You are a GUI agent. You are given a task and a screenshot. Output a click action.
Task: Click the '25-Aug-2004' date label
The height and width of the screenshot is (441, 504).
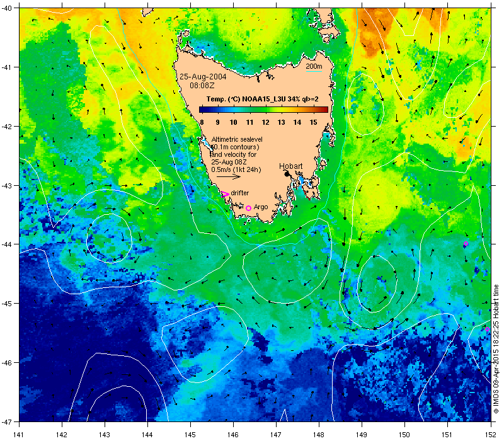point(203,77)
